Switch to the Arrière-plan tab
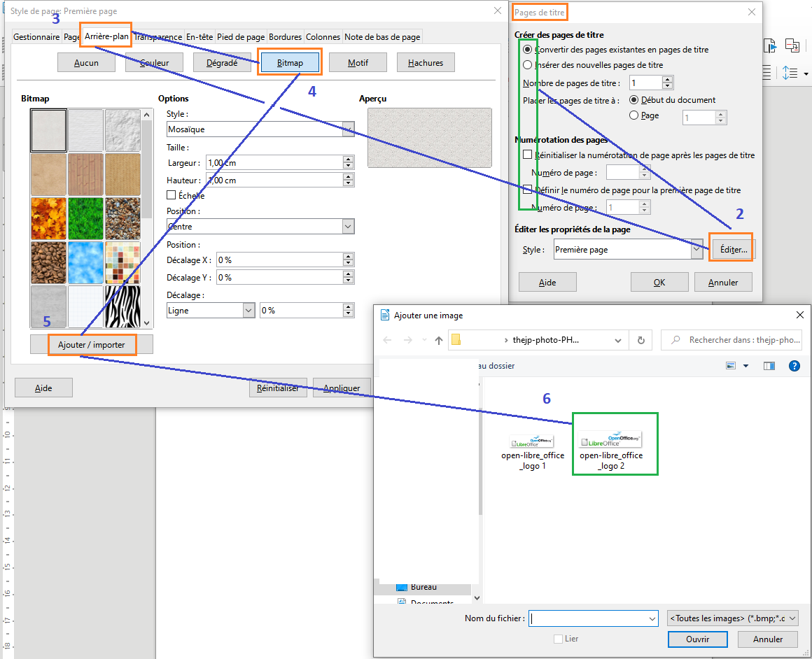 (x=106, y=36)
